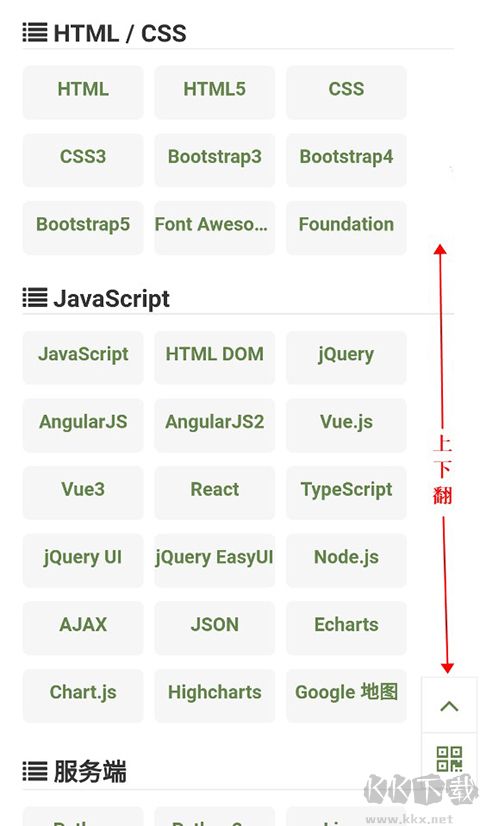Open the jQuery tutorial
480x826 pixels.
[346, 357]
